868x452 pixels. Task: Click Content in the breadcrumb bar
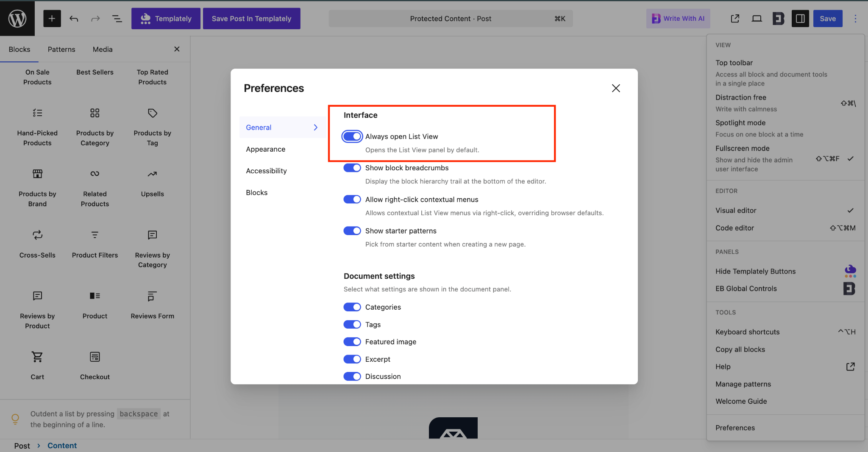click(x=62, y=446)
